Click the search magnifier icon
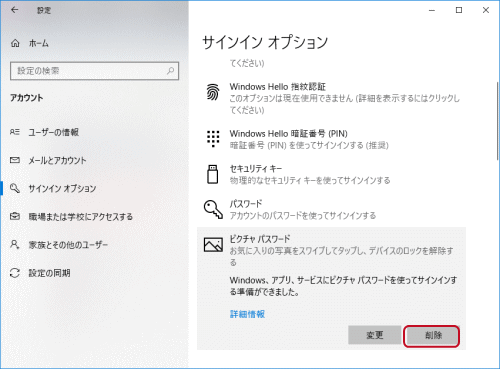This screenshot has width=500, height=369. pyautogui.click(x=170, y=71)
